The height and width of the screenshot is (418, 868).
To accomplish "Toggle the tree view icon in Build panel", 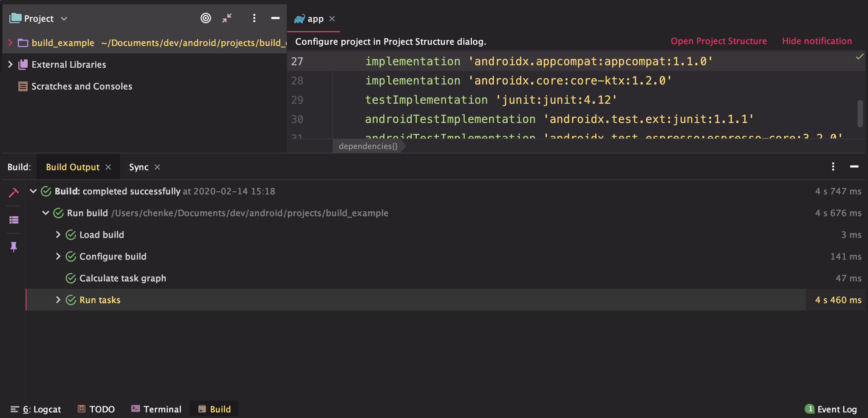I will click(13, 220).
